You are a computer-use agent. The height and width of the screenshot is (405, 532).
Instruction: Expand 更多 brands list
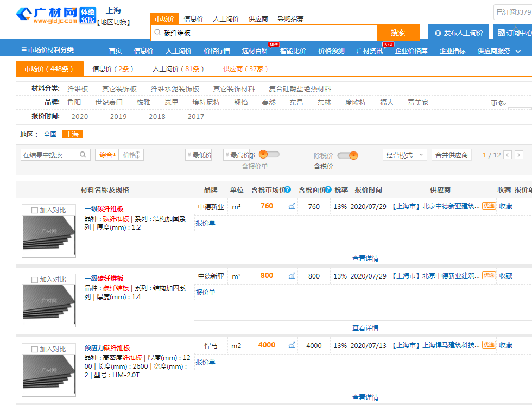pos(498,103)
